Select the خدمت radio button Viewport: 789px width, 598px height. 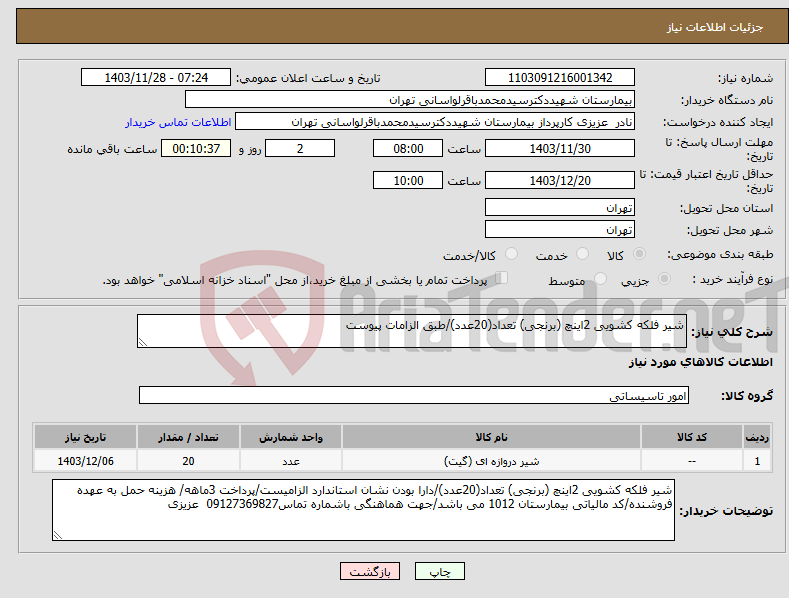pos(582,254)
